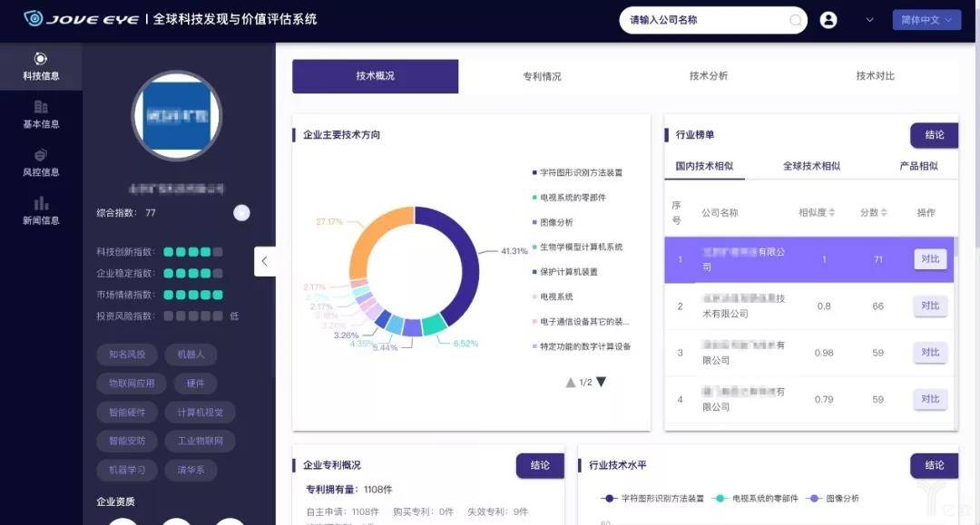
Task: Click the Jove Eye logo
Action: (82, 19)
